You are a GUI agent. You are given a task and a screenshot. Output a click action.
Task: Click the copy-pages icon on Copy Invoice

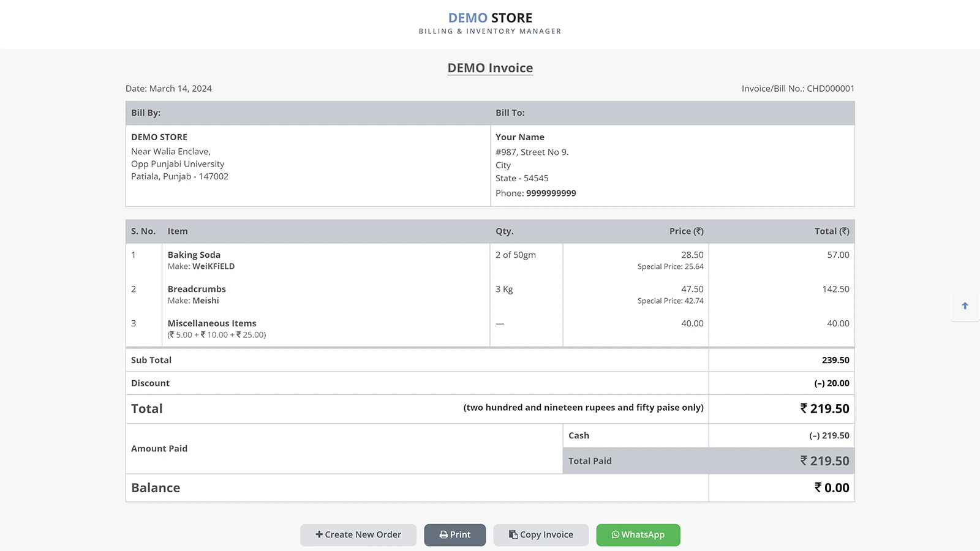click(x=512, y=534)
